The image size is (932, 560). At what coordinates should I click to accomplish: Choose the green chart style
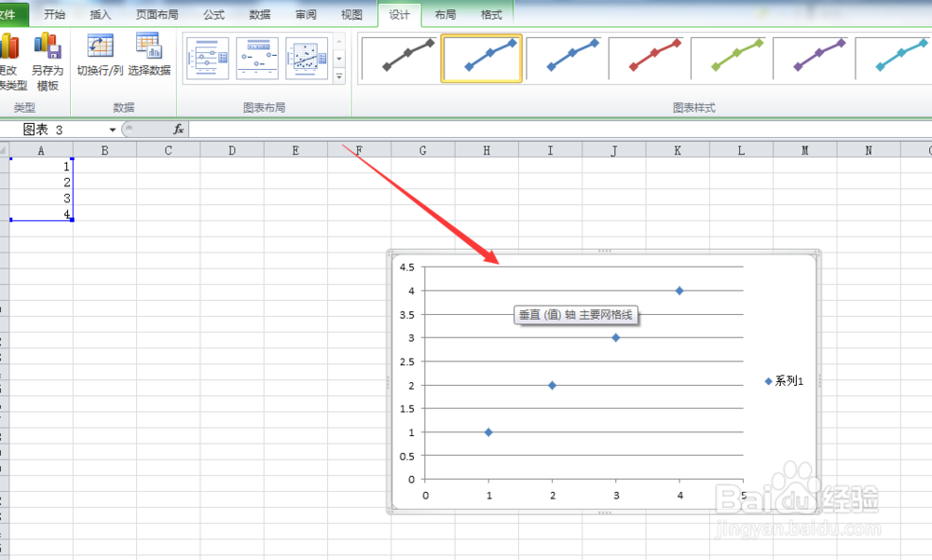729,58
